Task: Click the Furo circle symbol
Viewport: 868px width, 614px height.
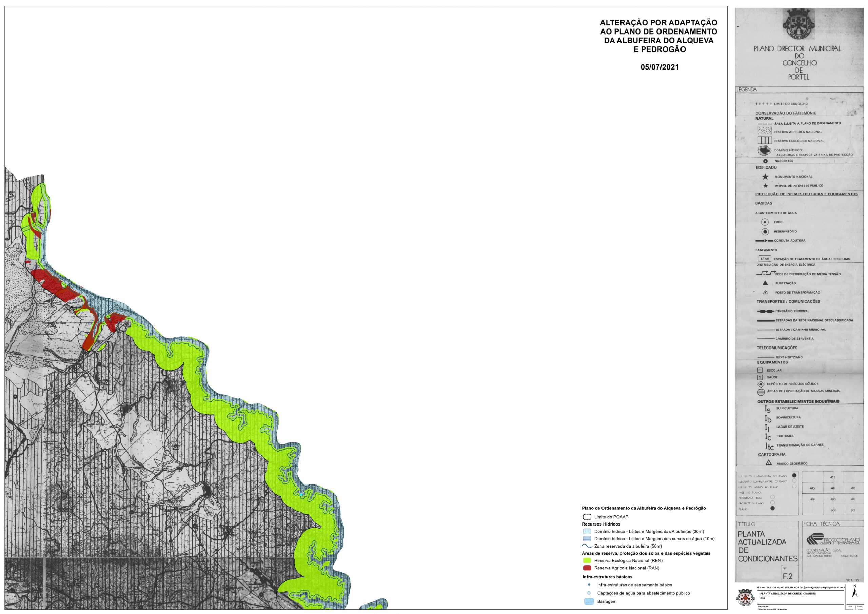Action: (765, 222)
